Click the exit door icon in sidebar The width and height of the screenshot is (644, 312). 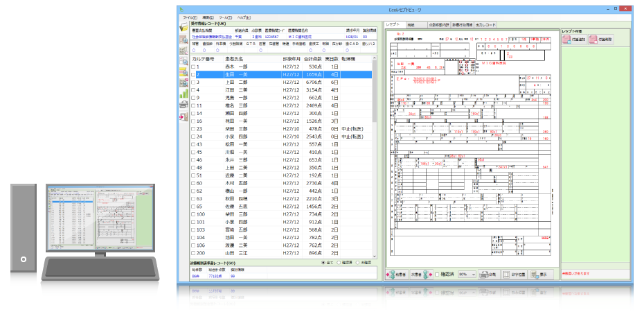(x=184, y=116)
